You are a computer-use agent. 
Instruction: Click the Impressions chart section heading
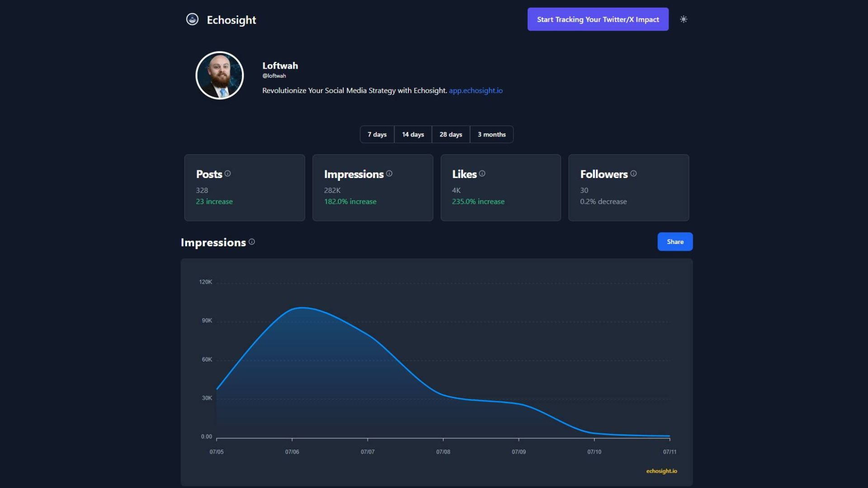tap(213, 243)
